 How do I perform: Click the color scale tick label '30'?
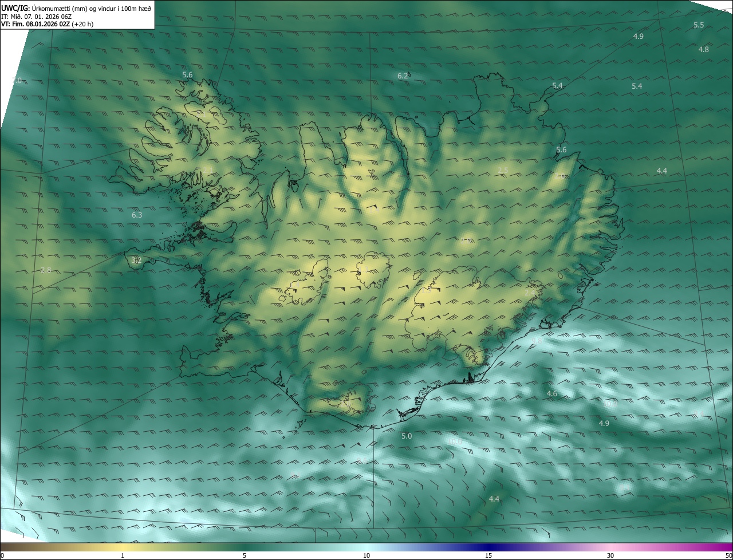pos(610,555)
